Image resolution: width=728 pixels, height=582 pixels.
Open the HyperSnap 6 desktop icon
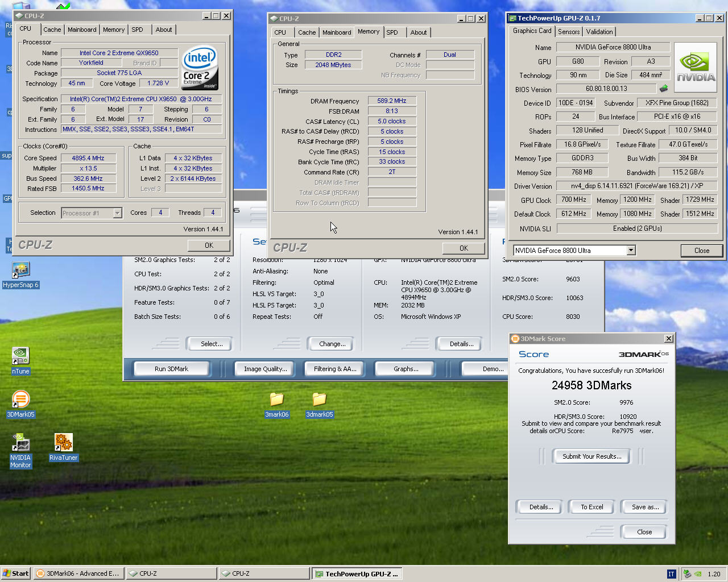tap(20, 270)
